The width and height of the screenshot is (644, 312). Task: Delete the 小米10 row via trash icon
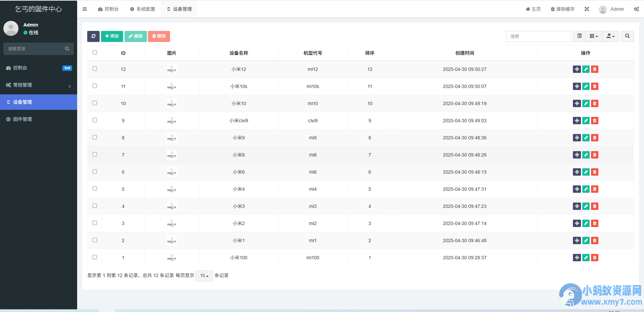tap(595, 103)
